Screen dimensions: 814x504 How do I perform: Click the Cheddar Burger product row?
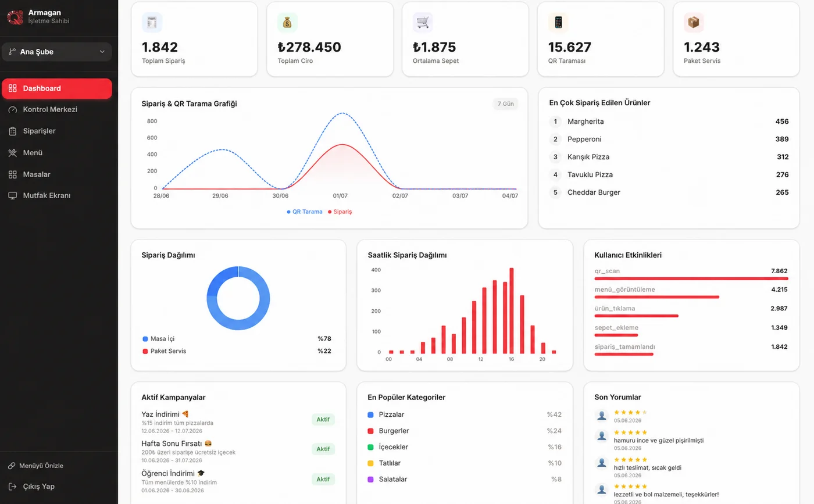669,192
